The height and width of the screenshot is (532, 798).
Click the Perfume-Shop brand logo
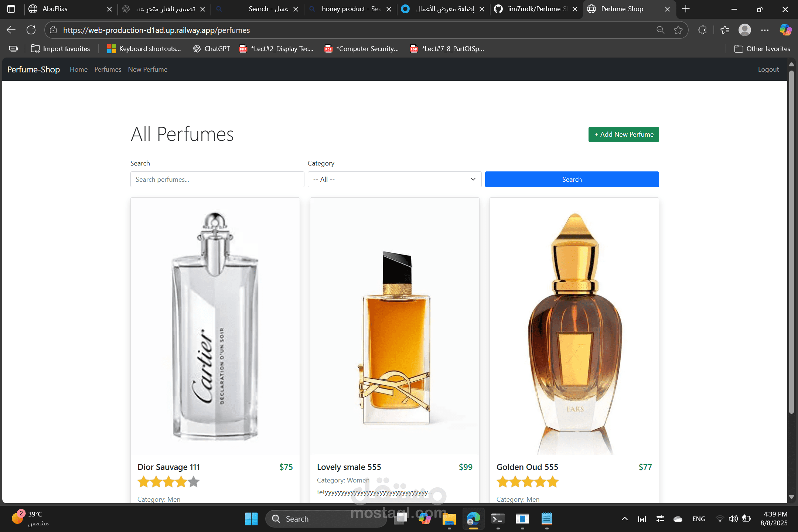tap(34, 69)
